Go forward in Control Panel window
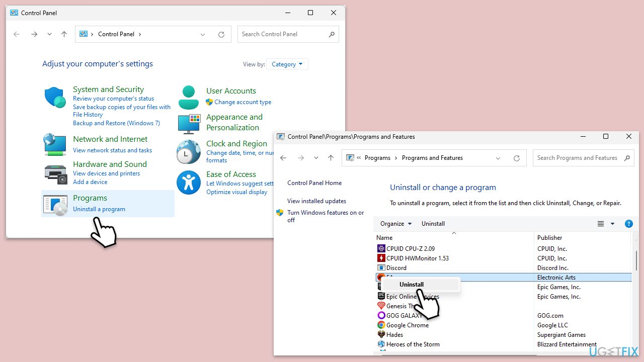Viewport: 644px width, 362px height. tap(34, 34)
